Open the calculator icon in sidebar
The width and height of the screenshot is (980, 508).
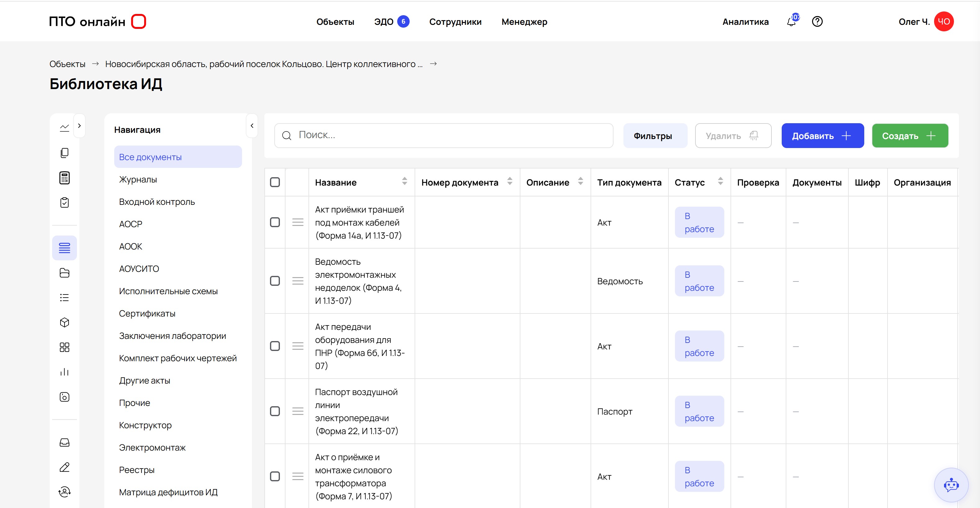(64, 178)
